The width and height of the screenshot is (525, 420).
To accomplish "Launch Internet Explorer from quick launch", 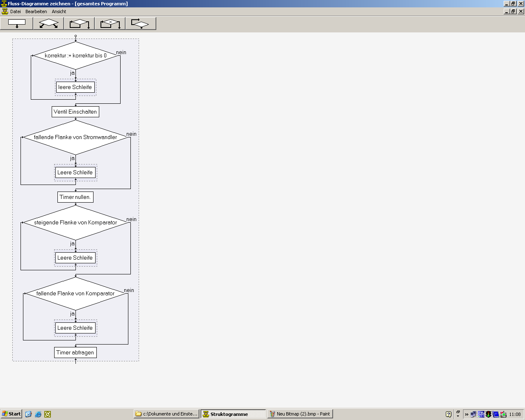I will pos(38,414).
